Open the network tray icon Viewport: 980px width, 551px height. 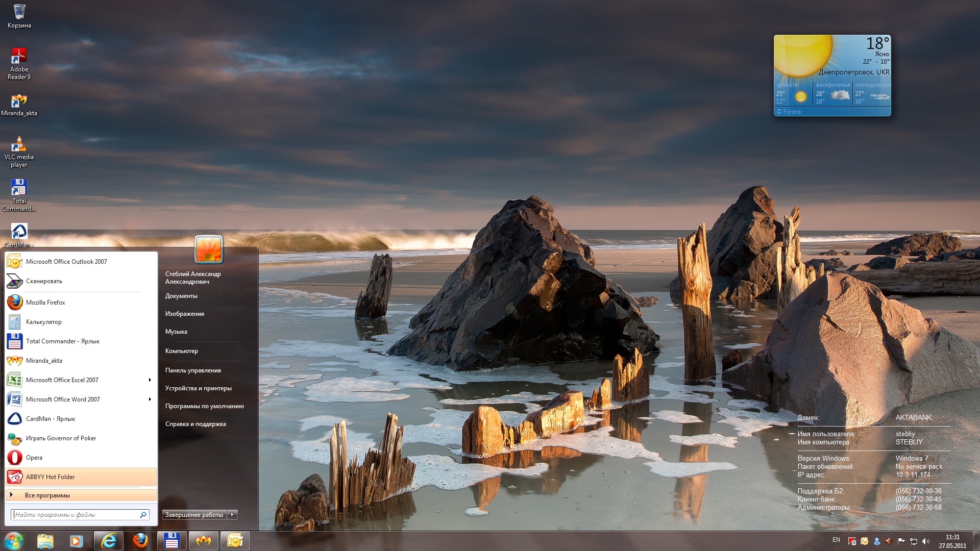point(914,541)
